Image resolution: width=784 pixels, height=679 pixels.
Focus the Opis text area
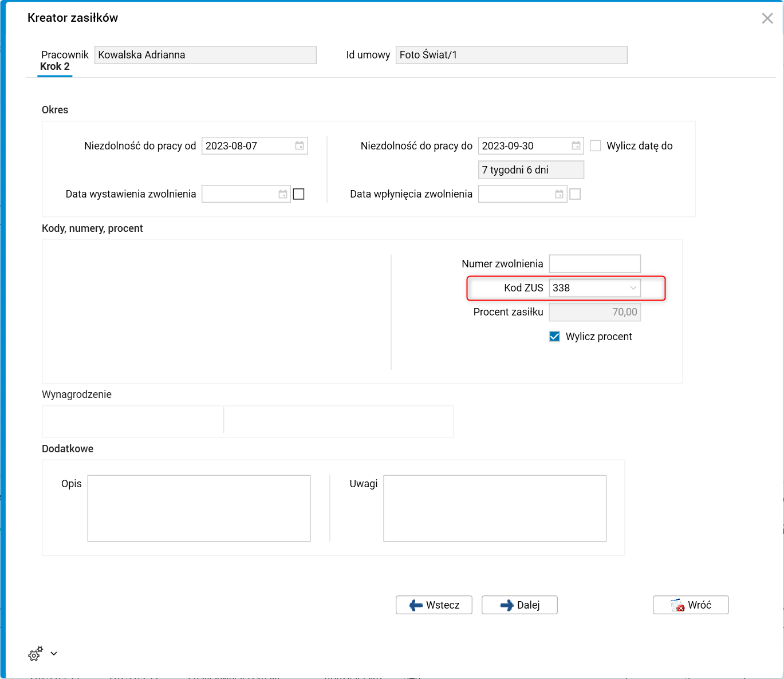(199, 508)
